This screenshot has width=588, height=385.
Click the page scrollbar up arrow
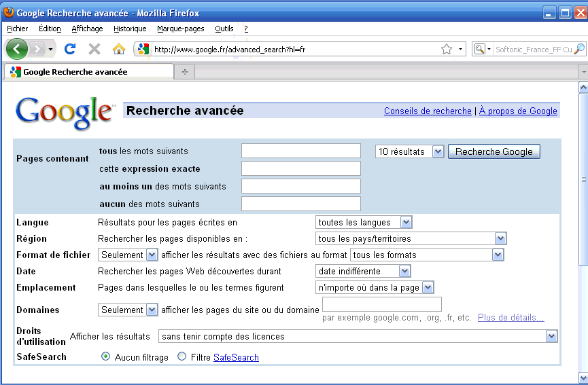click(x=583, y=88)
